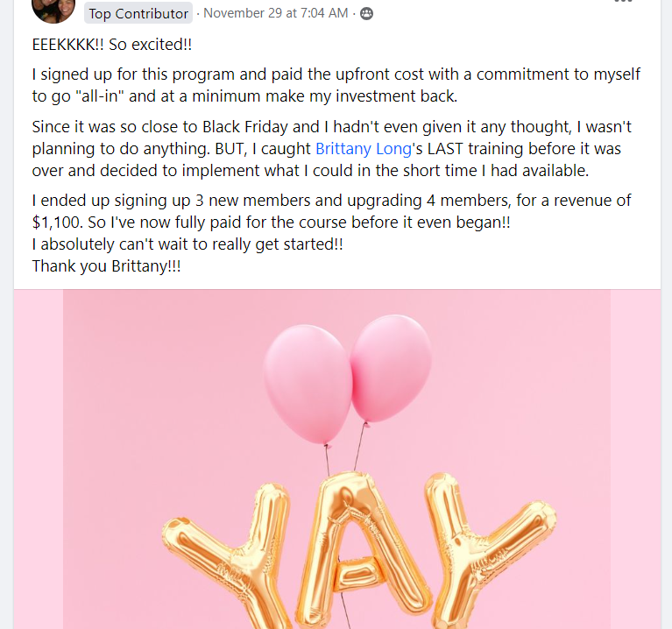
Task: Open the November 29 at 7:04 AM timestamp
Action: tap(276, 13)
